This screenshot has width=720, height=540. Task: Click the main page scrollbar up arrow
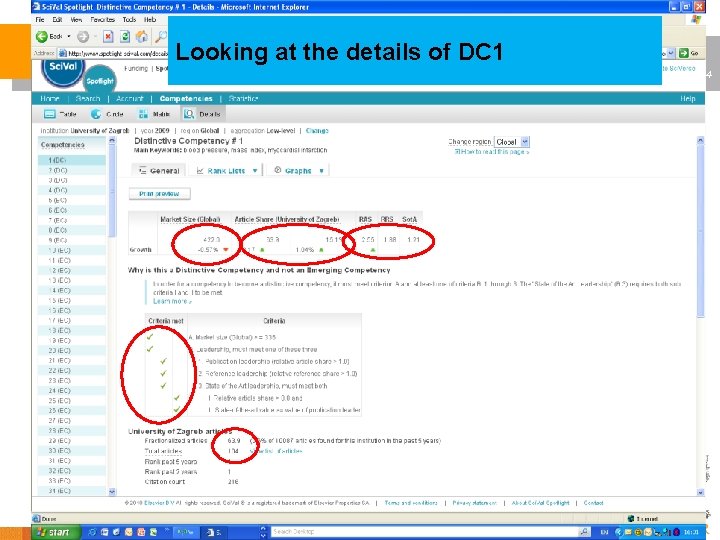coord(700,141)
